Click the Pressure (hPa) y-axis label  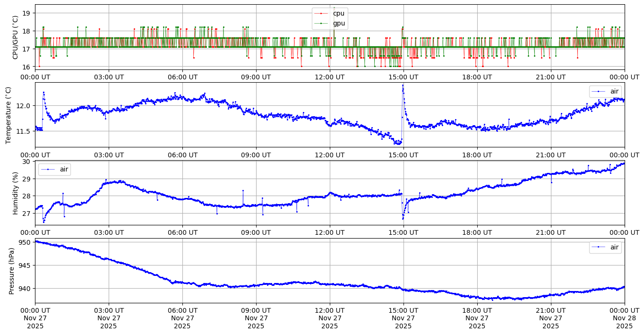[x=12, y=271]
